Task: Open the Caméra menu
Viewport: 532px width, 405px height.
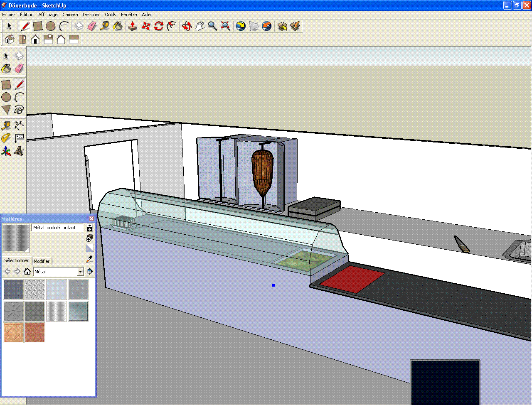Action: [70, 15]
